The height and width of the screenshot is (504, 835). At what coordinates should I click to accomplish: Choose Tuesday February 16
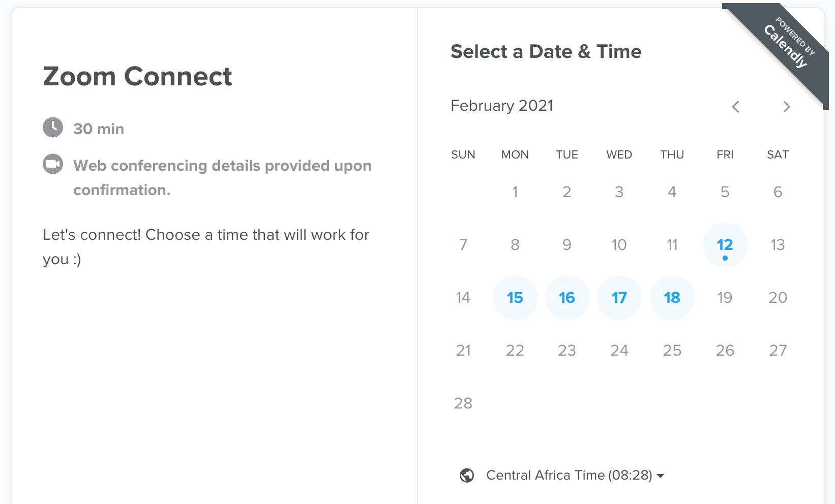pos(567,298)
